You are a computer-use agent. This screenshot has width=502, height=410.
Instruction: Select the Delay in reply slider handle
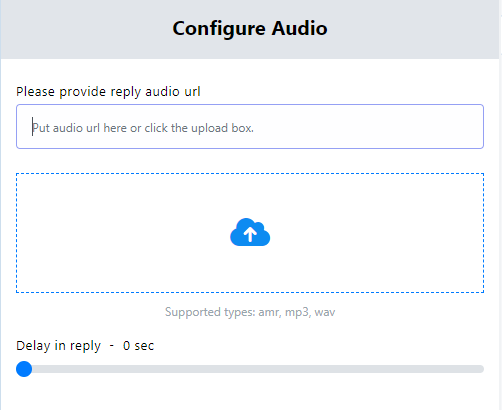click(24, 369)
